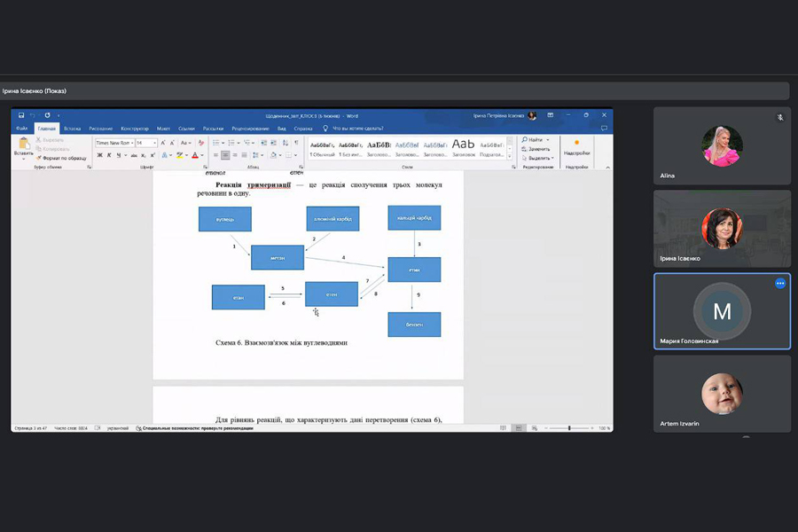
Task: Open the font size dropdown showing 14
Action: pyautogui.click(x=145, y=143)
